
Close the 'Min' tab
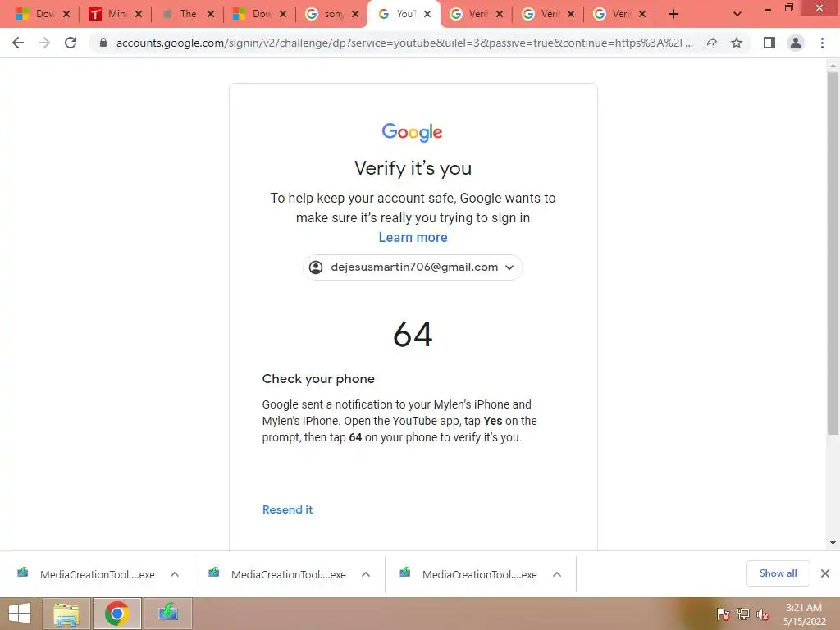[138, 14]
